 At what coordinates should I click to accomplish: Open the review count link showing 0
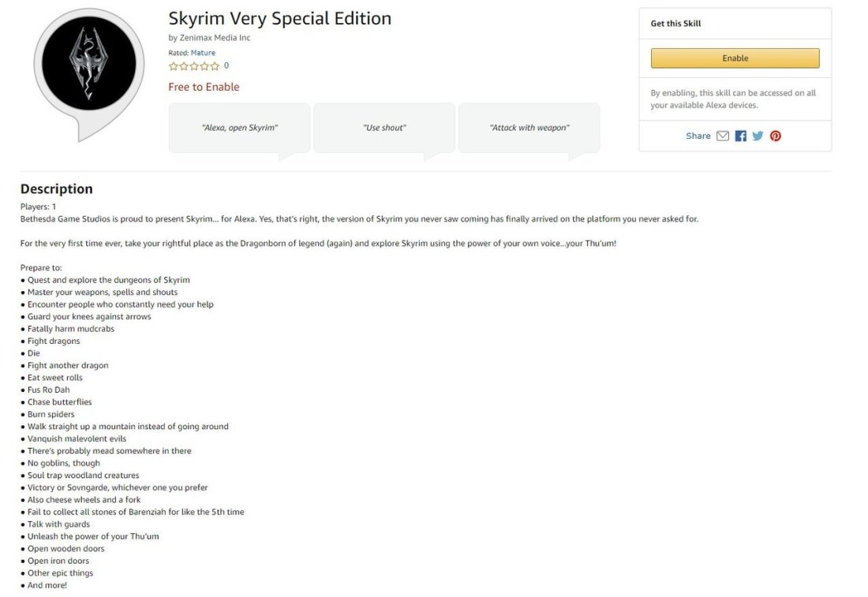click(226, 66)
